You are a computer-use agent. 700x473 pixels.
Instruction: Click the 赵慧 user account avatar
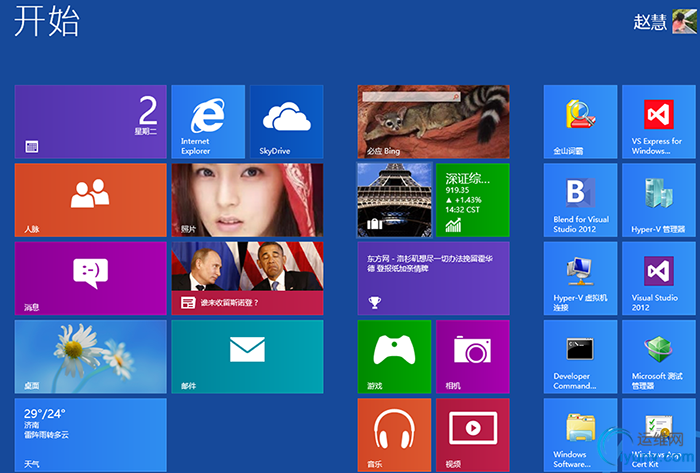pyautogui.click(x=685, y=22)
